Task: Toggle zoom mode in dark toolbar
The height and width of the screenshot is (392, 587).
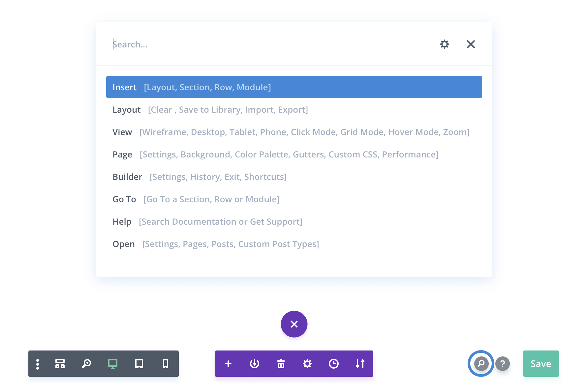Action: (86, 364)
